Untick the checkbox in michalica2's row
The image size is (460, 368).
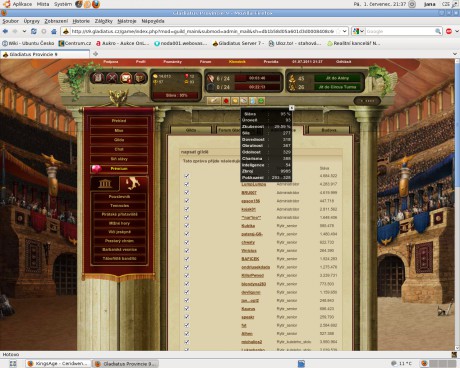pos(187,342)
